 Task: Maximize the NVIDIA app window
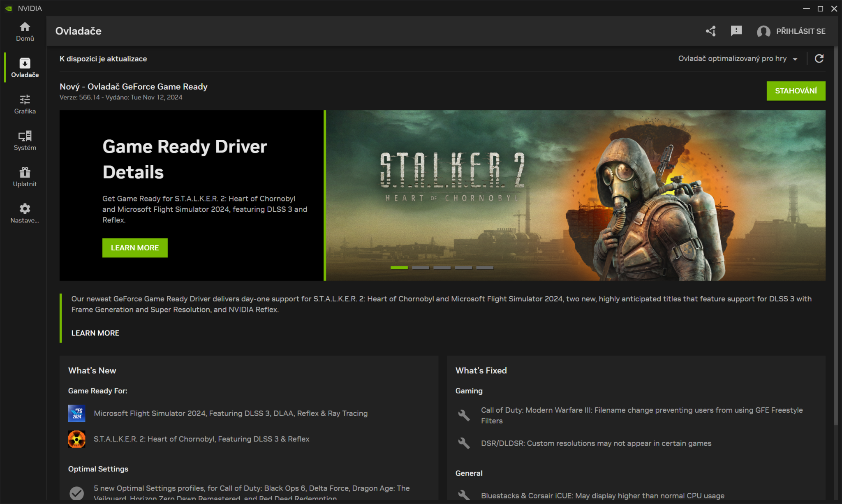(x=820, y=8)
